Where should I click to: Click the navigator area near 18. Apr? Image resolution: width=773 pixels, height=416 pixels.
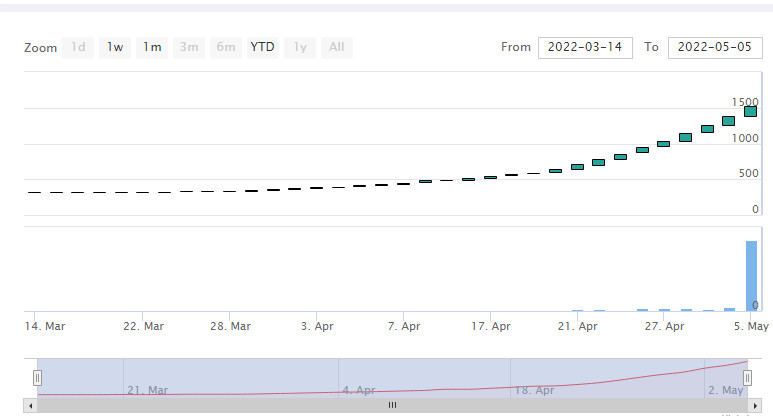534,390
